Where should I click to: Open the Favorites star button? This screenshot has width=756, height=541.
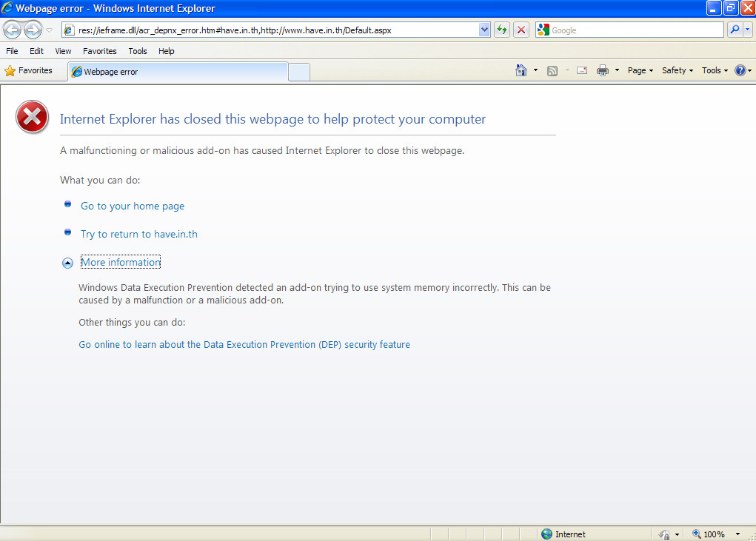28,71
